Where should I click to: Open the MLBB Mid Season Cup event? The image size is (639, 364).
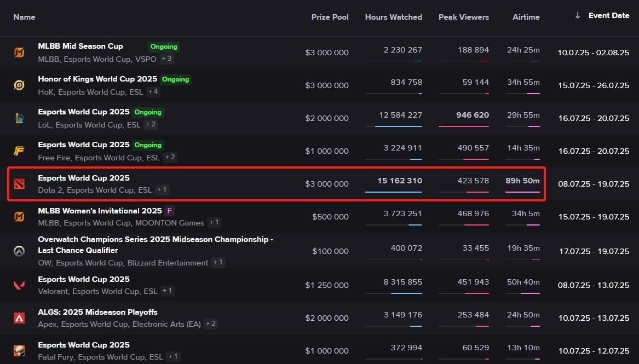(x=80, y=46)
